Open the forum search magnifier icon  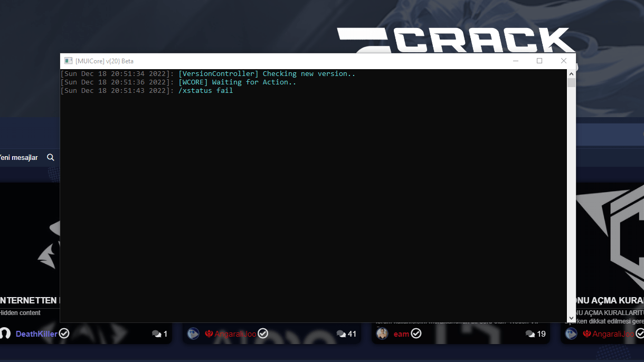point(51,157)
